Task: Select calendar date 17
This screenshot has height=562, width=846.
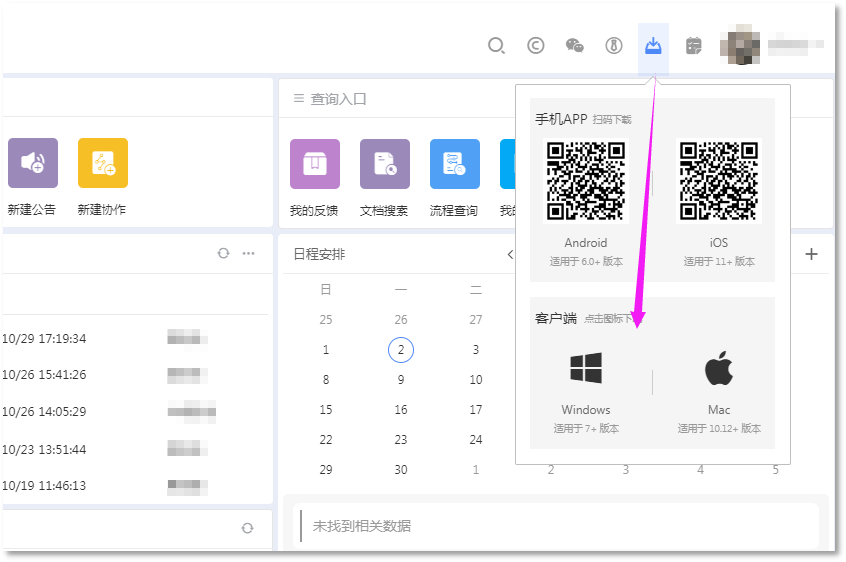Action: click(476, 410)
